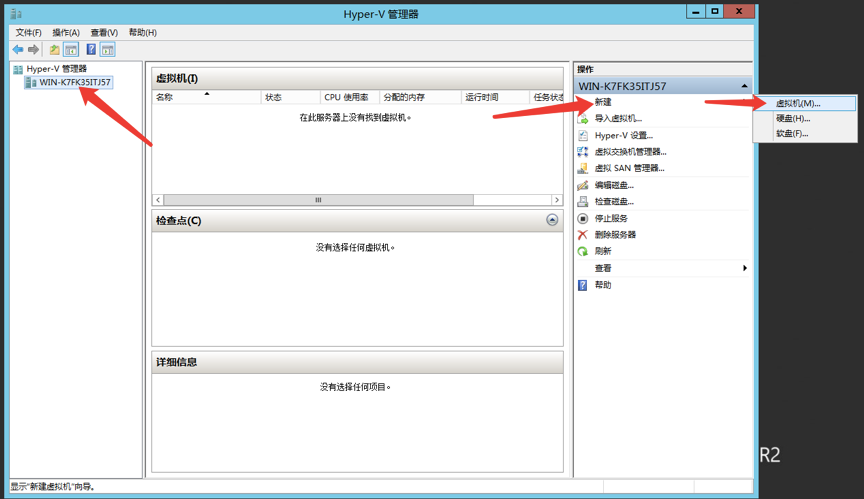Click the 停止服务 stop icon
The width and height of the screenshot is (864, 499).
[582, 218]
